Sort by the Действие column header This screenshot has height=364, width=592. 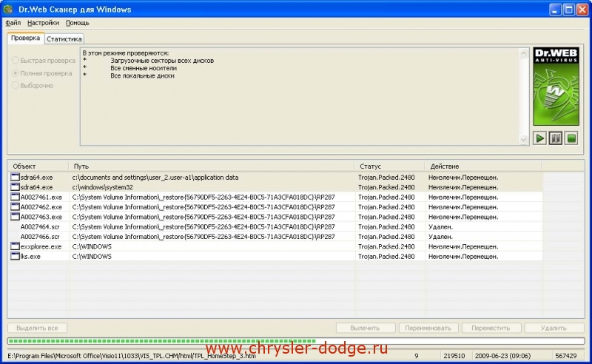[x=483, y=166]
